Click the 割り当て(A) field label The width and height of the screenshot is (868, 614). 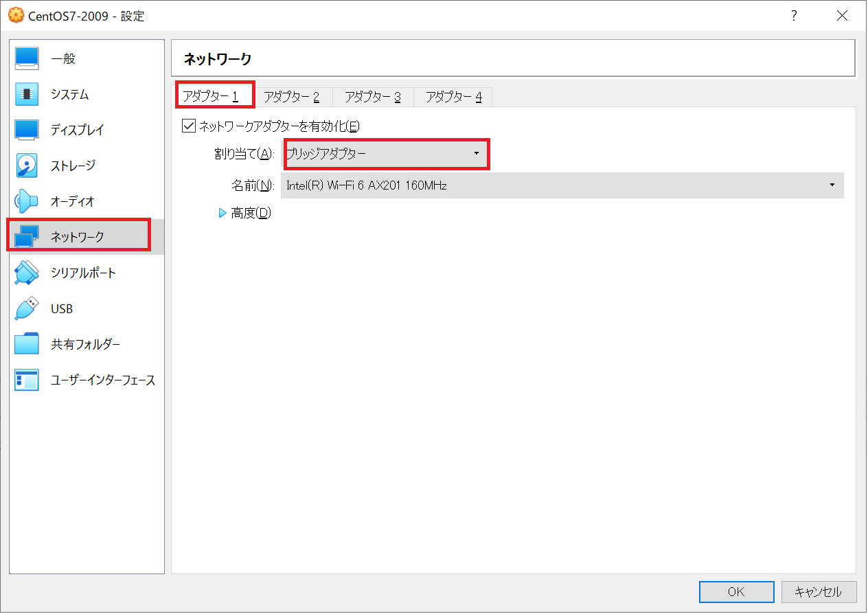pos(244,155)
